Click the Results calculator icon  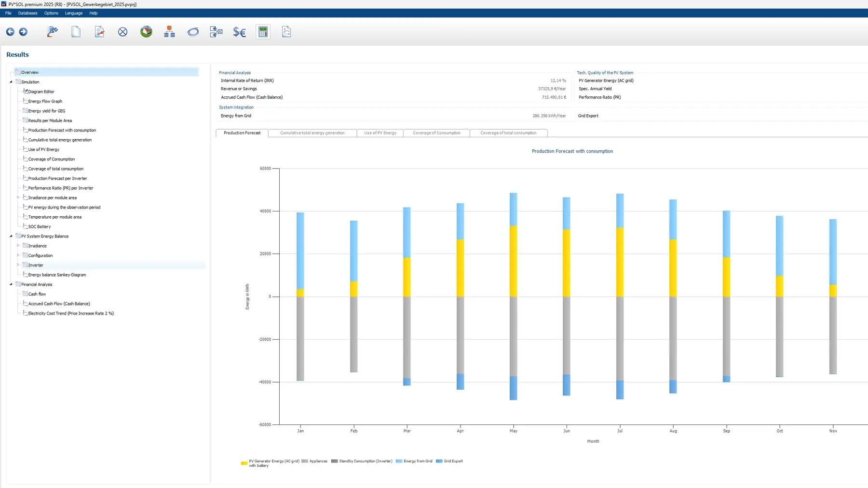coord(263,32)
